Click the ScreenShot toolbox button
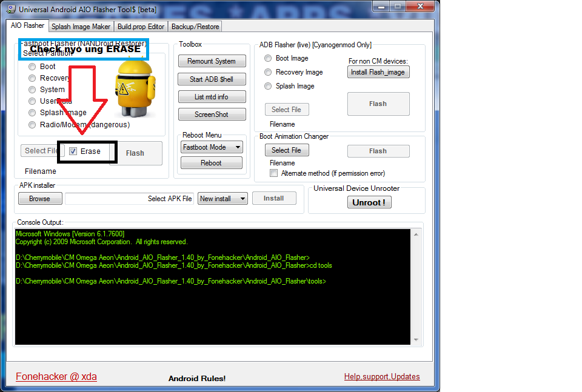Viewport: 582px width, 392px height. [212, 115]
